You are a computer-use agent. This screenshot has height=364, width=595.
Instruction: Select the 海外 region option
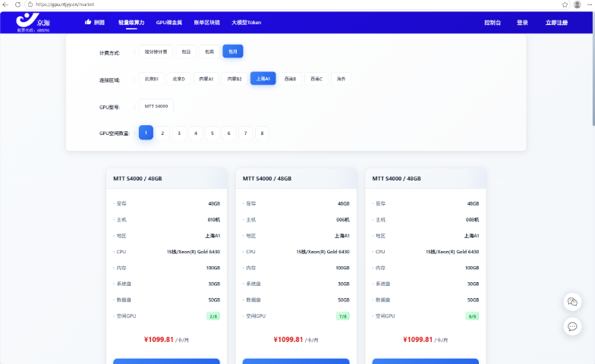pos(341,79)
